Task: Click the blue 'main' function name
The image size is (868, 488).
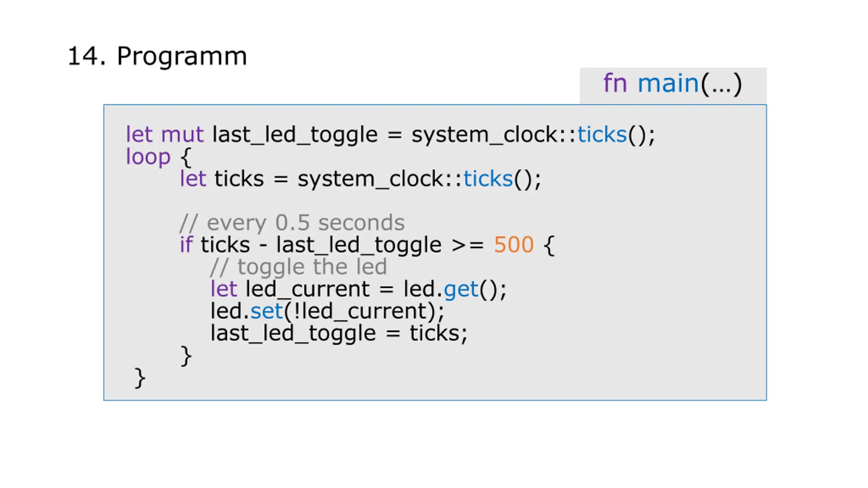Action: click(x=668, y=83)
